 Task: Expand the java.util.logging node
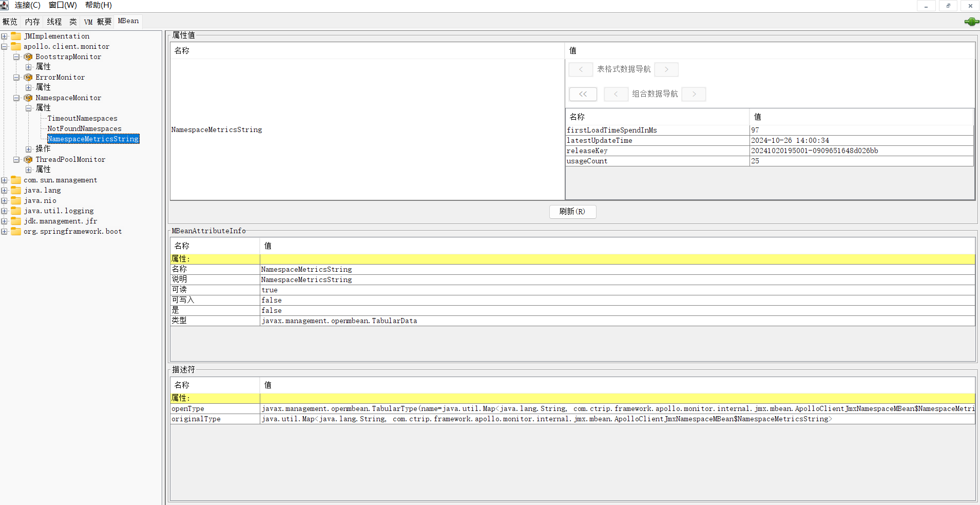[x=4, y=211]
